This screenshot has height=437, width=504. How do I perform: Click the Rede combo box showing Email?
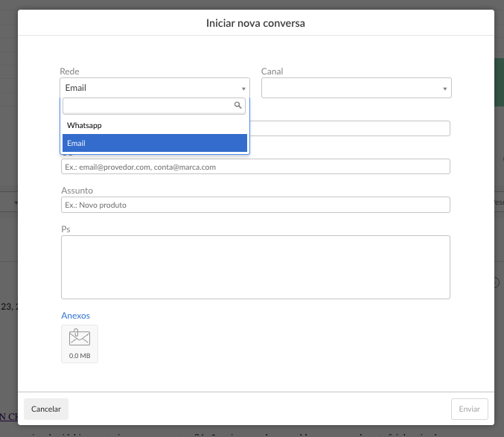[149, 88]
